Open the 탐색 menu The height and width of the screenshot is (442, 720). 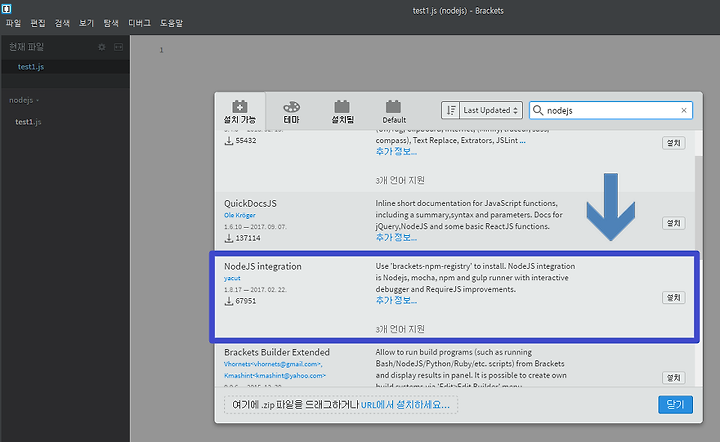click(111, 23)
